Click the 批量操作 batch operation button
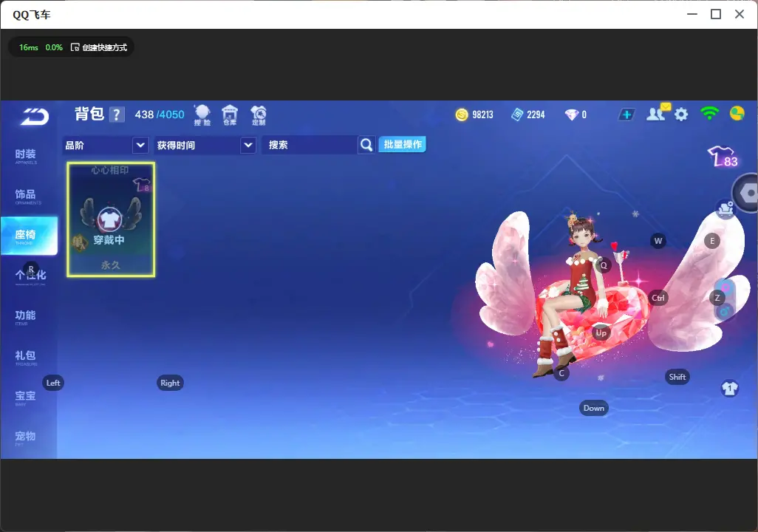 pos(402,144)
